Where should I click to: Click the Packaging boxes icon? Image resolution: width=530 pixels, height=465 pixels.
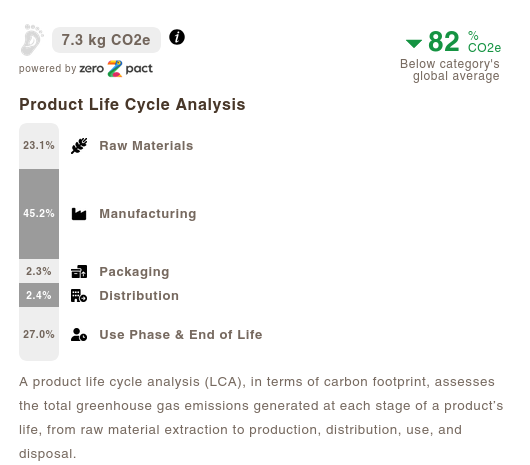tap(79, 272)
